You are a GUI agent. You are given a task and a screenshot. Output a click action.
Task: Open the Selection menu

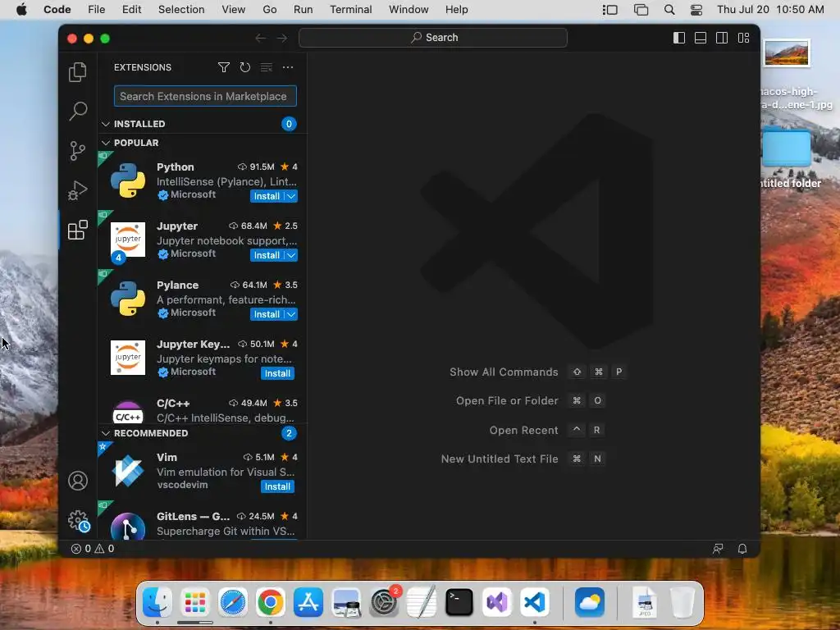pyautogui.click(x=181, y=10)
